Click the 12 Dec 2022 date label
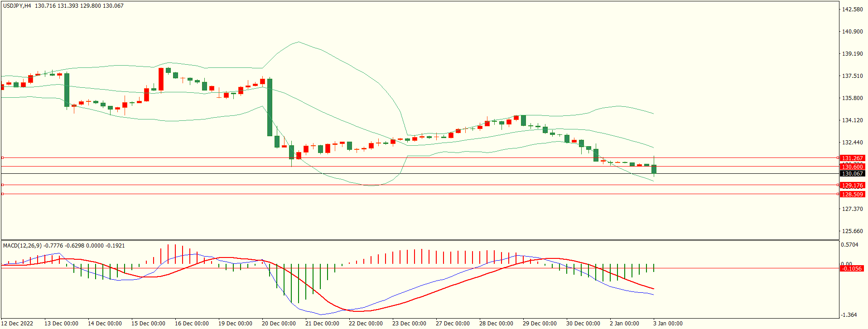The width and height of the screenshot is (868, 329). tap(18, 323)
